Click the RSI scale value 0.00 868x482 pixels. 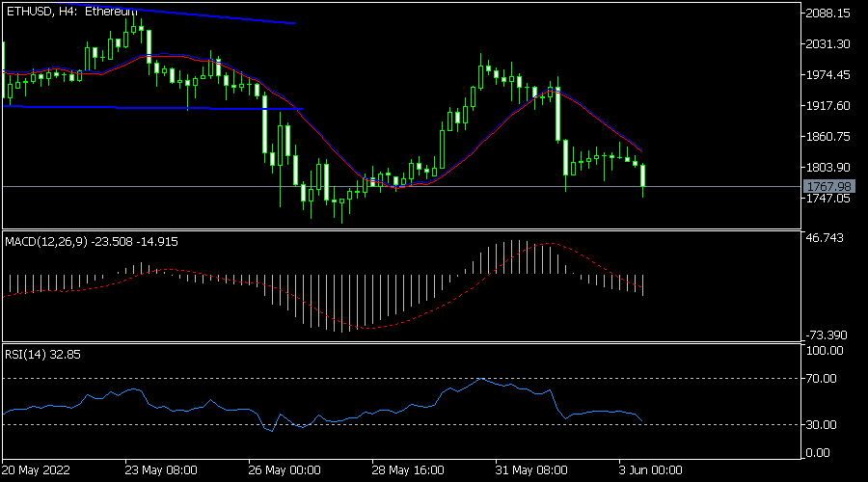818,453
